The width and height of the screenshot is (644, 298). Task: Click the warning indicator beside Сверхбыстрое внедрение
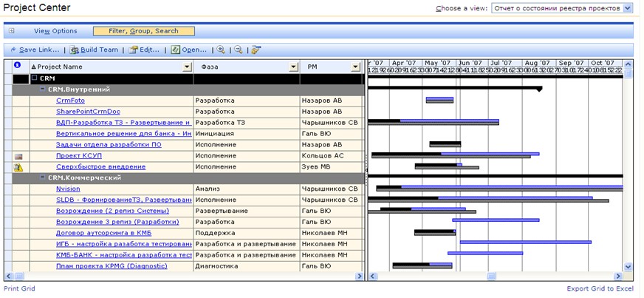(18, 167)
